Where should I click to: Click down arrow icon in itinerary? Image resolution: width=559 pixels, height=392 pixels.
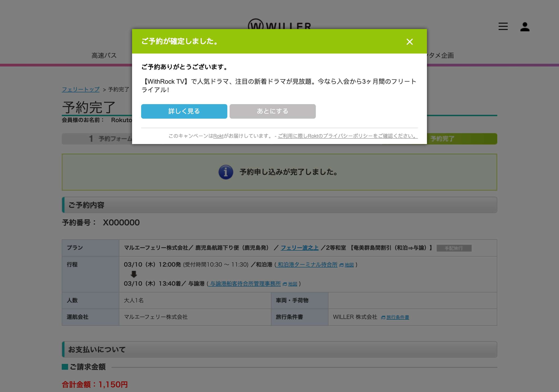point(134,274)
